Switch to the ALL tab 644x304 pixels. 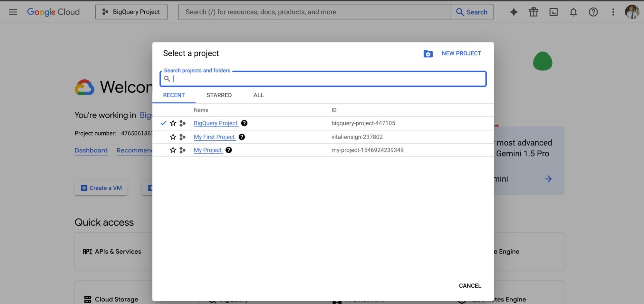(x=259, y=95)
